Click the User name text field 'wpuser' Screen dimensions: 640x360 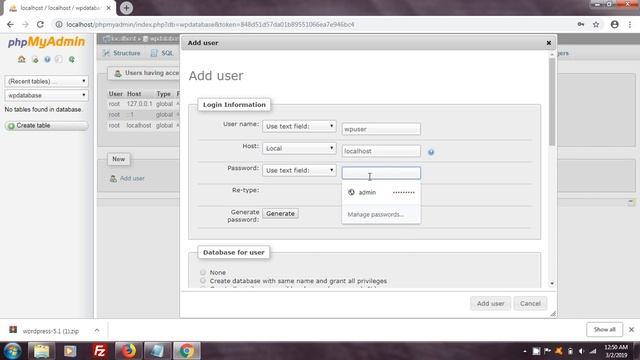[381, 129]
